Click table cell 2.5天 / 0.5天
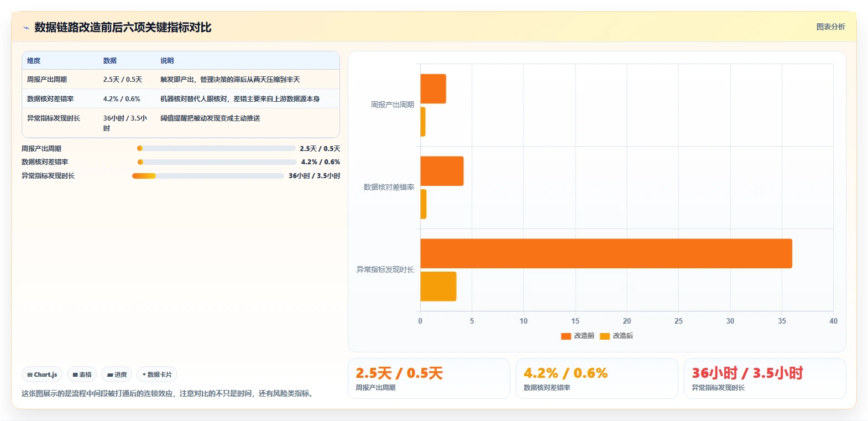The height and width of the screenshot is (421, 868). (x=123, y=80)
